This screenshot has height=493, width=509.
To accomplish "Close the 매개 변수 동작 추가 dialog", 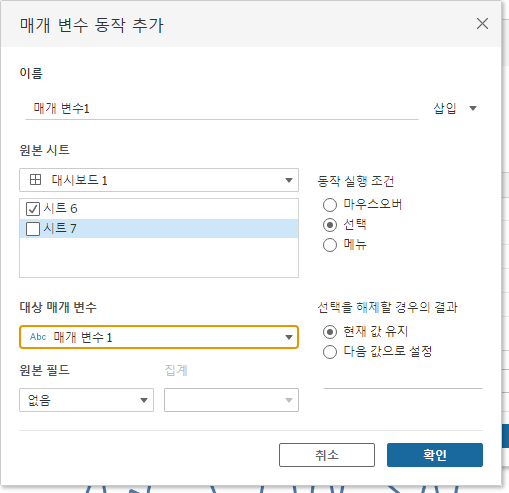I will pyautogui.click(x=482, y=24).
